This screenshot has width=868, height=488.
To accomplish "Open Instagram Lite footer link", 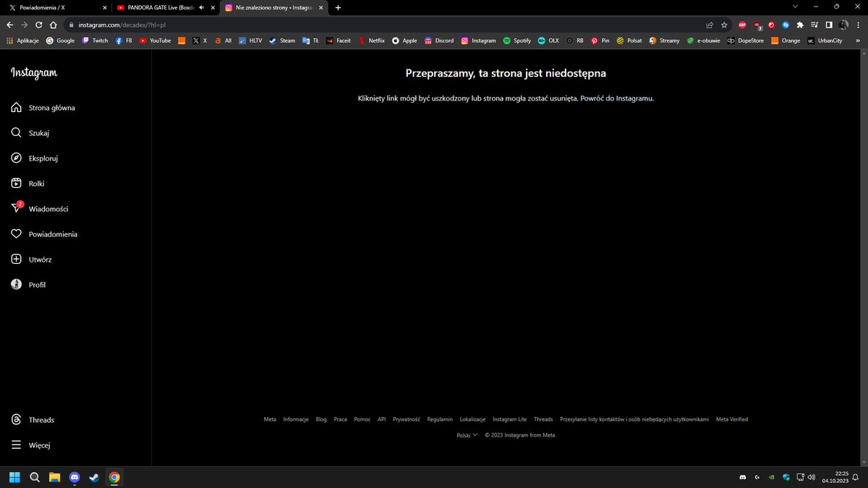I will point(510,419).
